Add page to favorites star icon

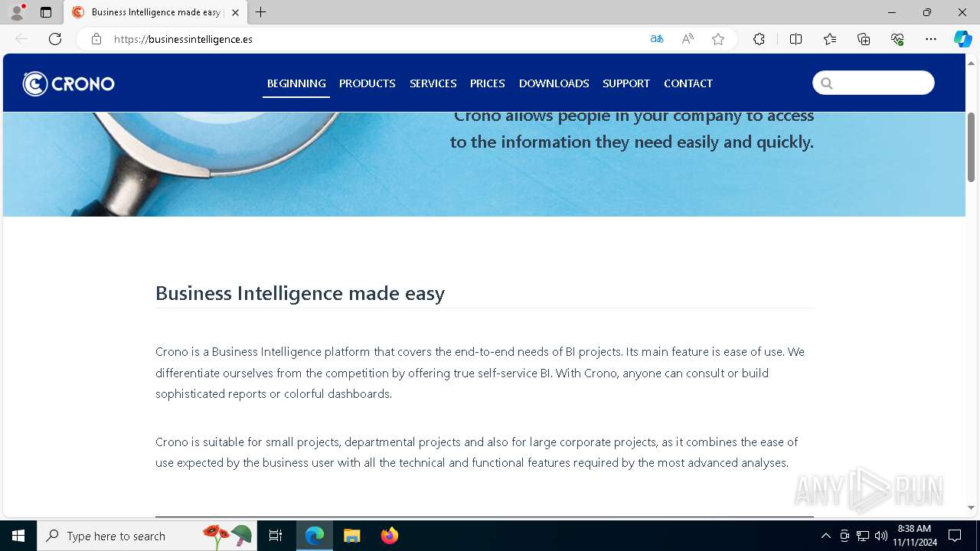click(718, 39)
